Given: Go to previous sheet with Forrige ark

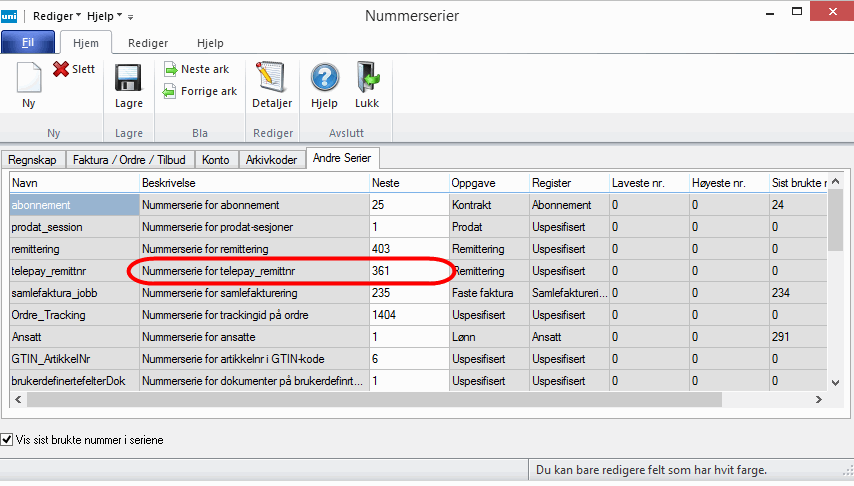Looking at the screenshot, I should point(171,91).
